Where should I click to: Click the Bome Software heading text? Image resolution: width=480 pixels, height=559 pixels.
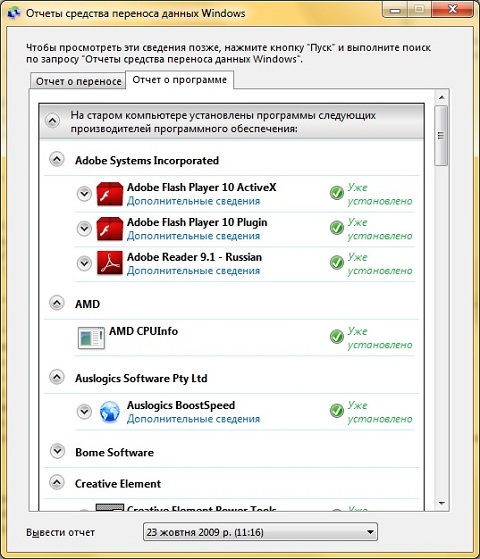point(114,452)
